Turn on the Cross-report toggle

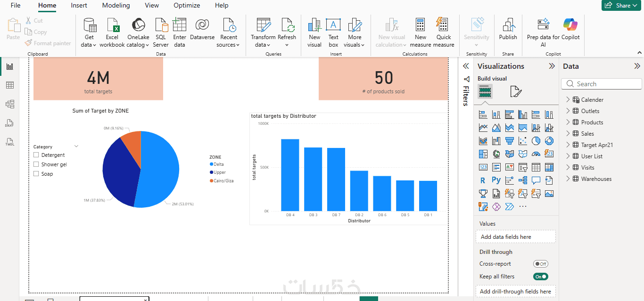pyautogui.click(x=540, y=264)
